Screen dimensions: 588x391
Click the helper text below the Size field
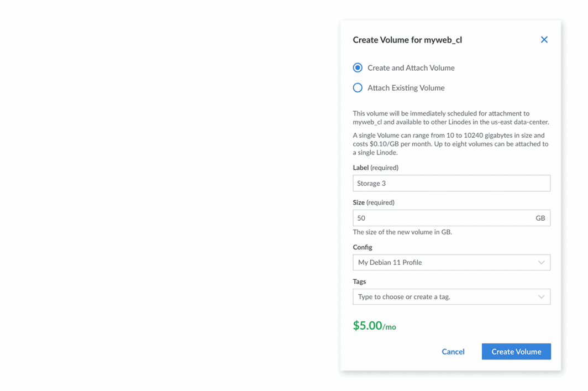click(x=402, y=232)
